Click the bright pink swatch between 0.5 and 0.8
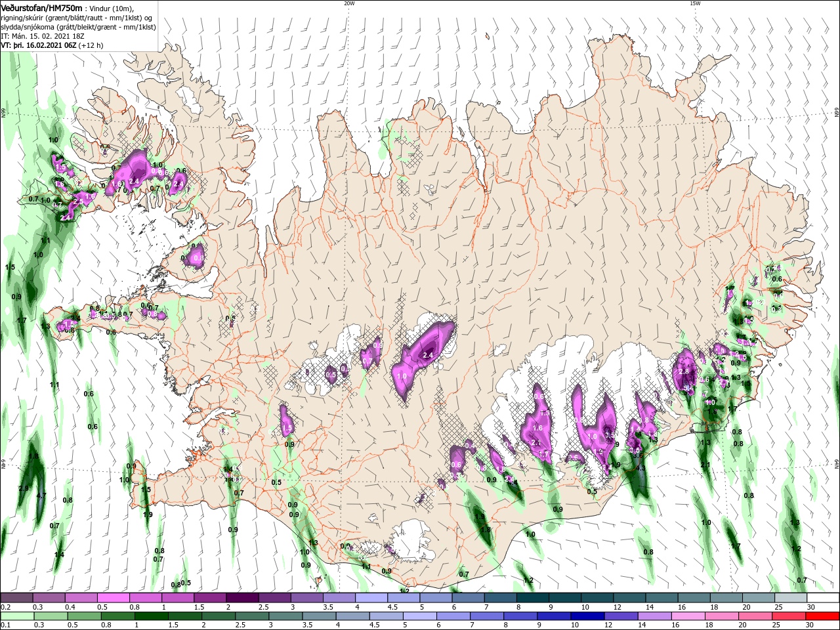The image size is (840, 630). coord(113,598)
